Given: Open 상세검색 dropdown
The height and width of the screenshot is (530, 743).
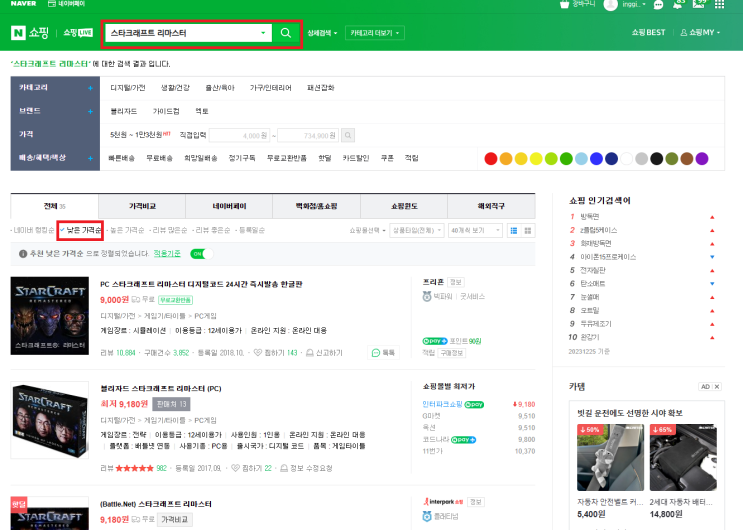Looking at the screenshot, I should [x=322, y=33].
